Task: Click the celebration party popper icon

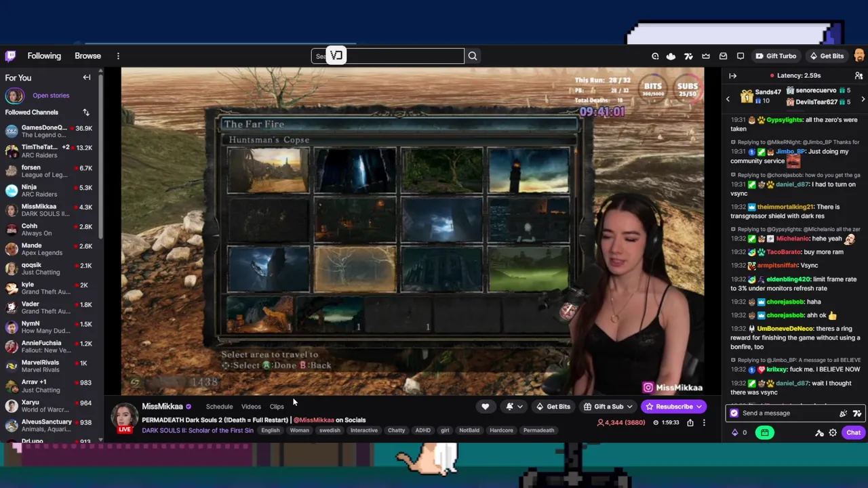Action: pyautogui.click(x=843, y=413)
